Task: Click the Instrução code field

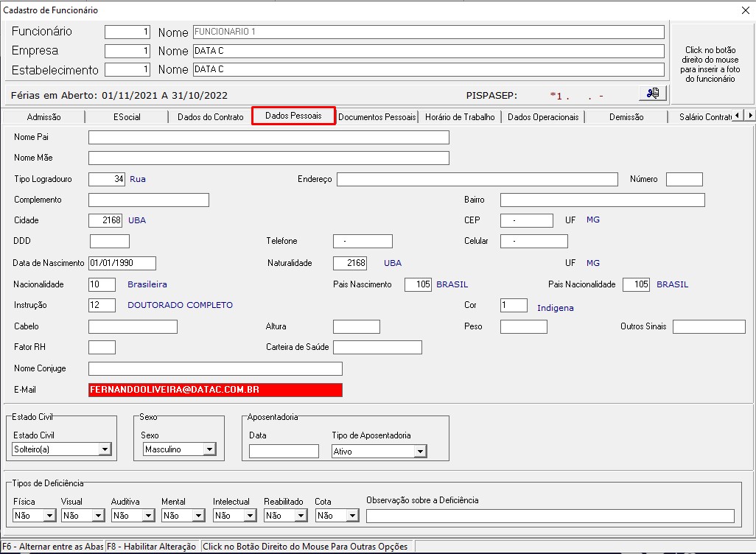Action: coord(102,305)
